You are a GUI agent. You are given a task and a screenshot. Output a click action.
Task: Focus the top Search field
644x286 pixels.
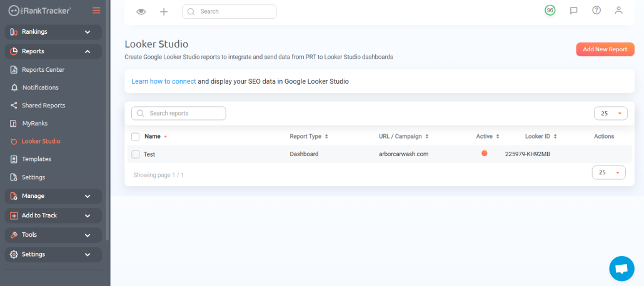click(229, 11)
